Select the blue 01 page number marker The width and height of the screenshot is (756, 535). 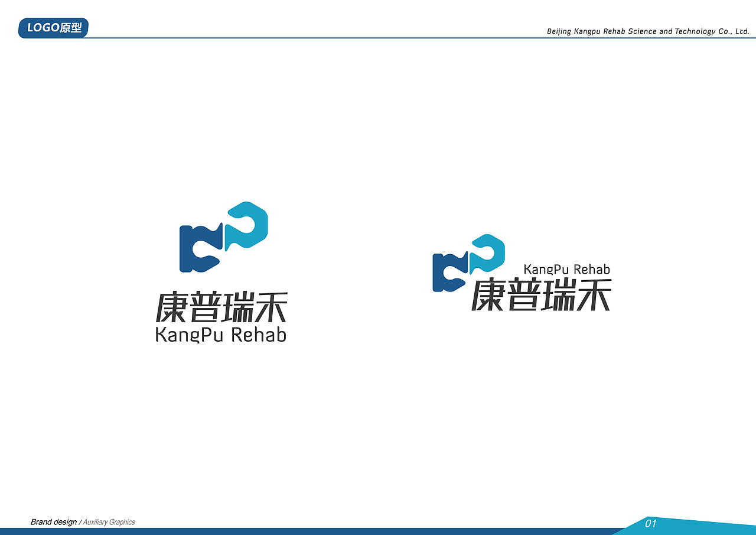coord(650,523)
